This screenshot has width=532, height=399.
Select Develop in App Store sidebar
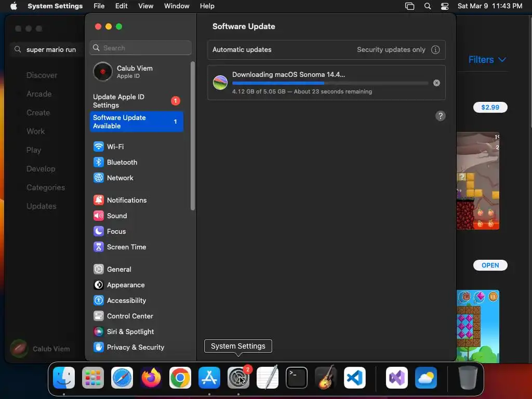coord(41,169)
